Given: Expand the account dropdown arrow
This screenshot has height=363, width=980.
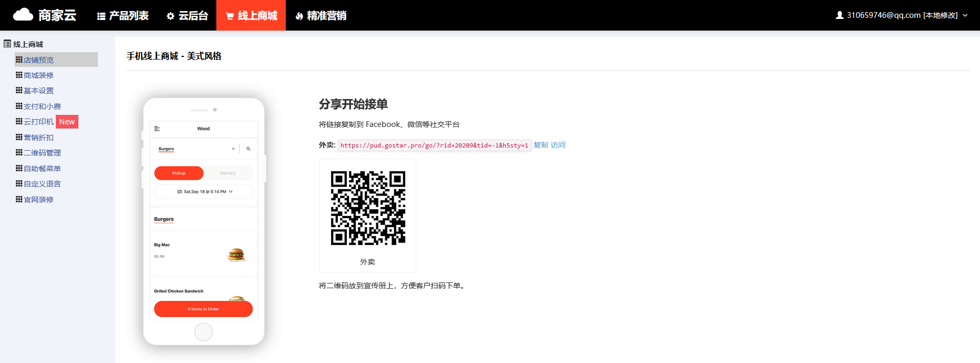Looking at the screenshot, I should pyautogui.click(x=965, y=15).
